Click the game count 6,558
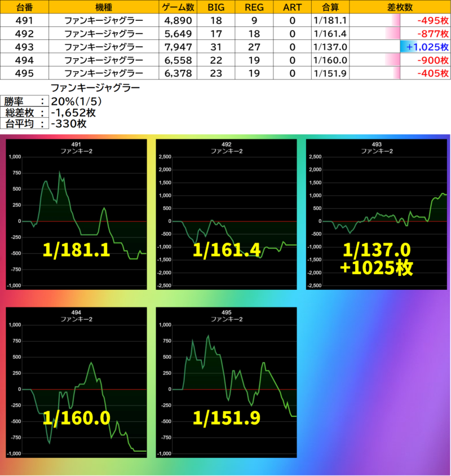451x476 pixels. (178, 60)
